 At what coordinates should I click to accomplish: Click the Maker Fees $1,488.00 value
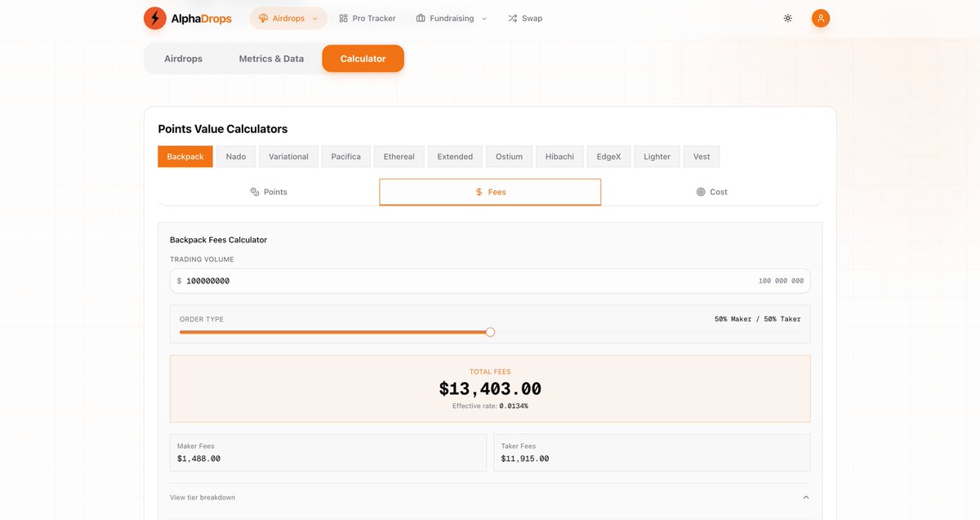pos(198,459)
